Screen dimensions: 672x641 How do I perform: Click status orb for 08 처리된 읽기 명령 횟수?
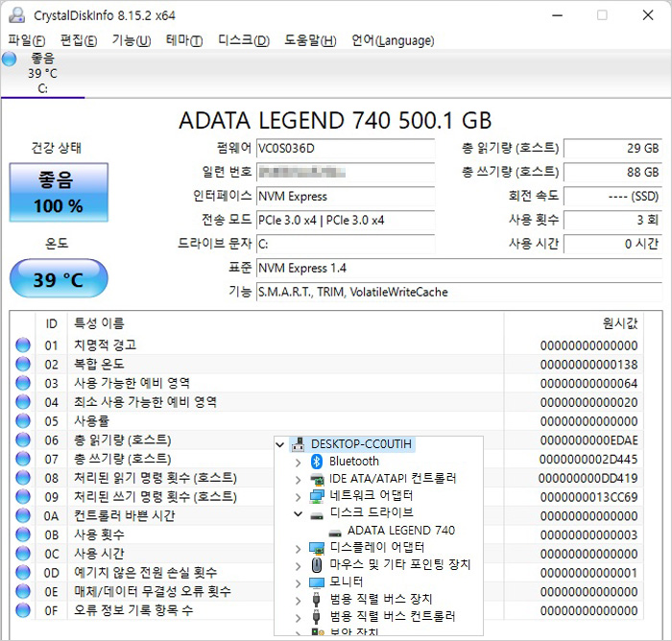click(x=23, y=478)
